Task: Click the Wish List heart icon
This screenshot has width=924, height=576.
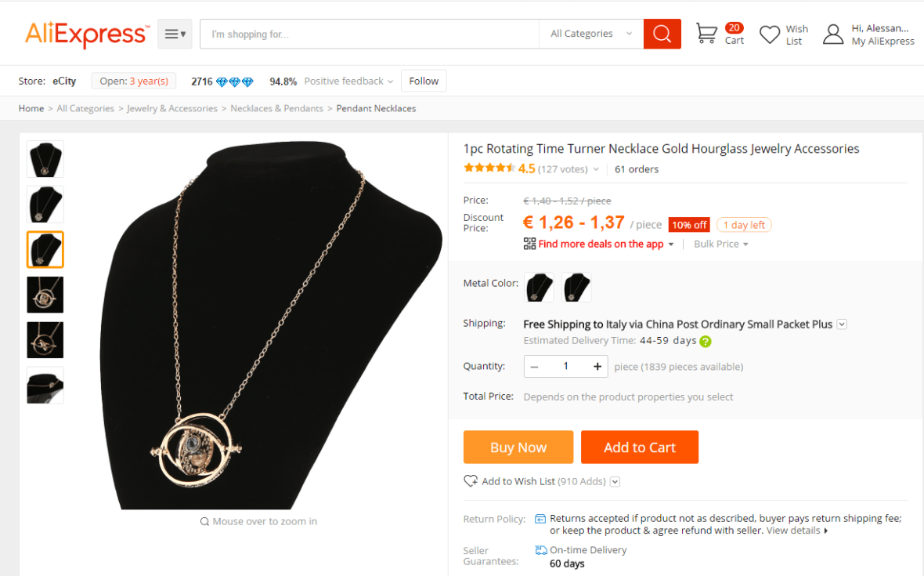Action: pos(770,34)
